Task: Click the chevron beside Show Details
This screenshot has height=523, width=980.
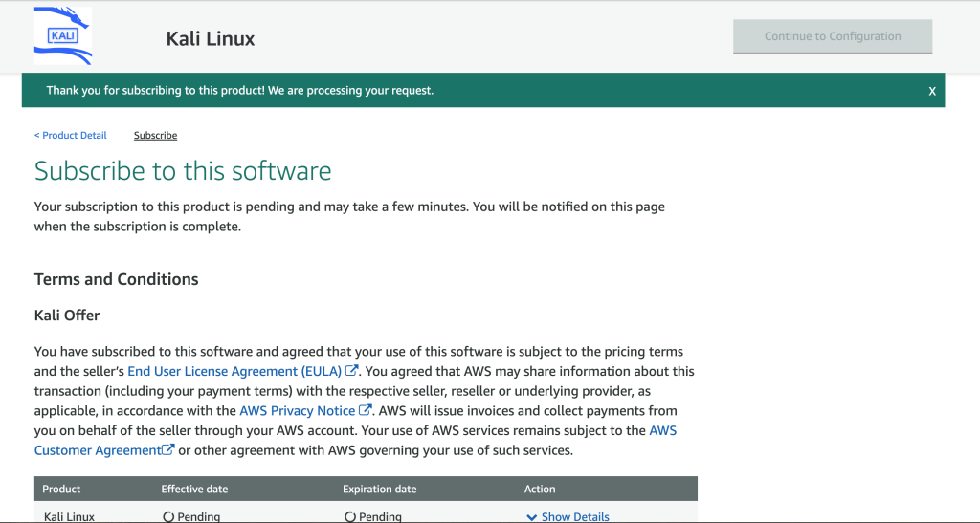Action: (x=532, y=517)
